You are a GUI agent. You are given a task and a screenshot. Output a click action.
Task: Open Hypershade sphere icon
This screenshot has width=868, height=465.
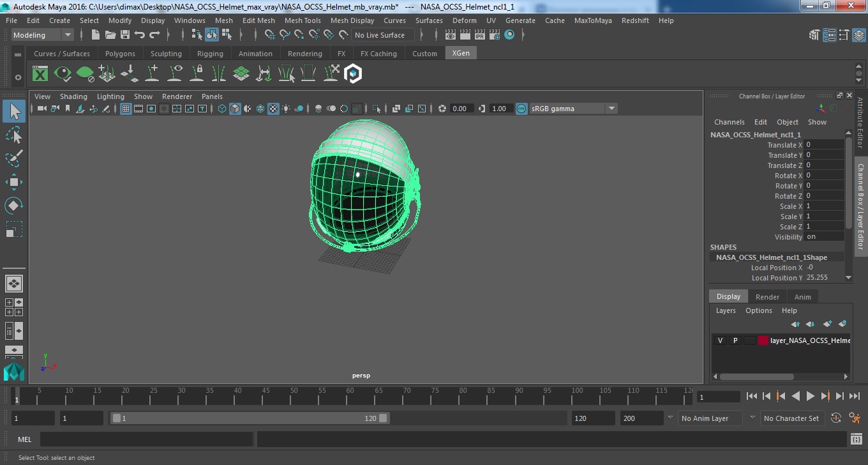(509, 35)
